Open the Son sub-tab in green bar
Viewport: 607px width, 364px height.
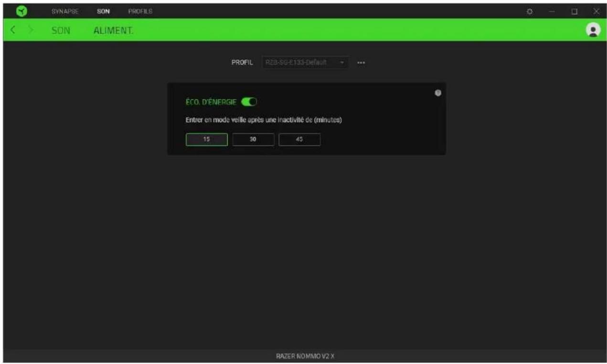61,30
